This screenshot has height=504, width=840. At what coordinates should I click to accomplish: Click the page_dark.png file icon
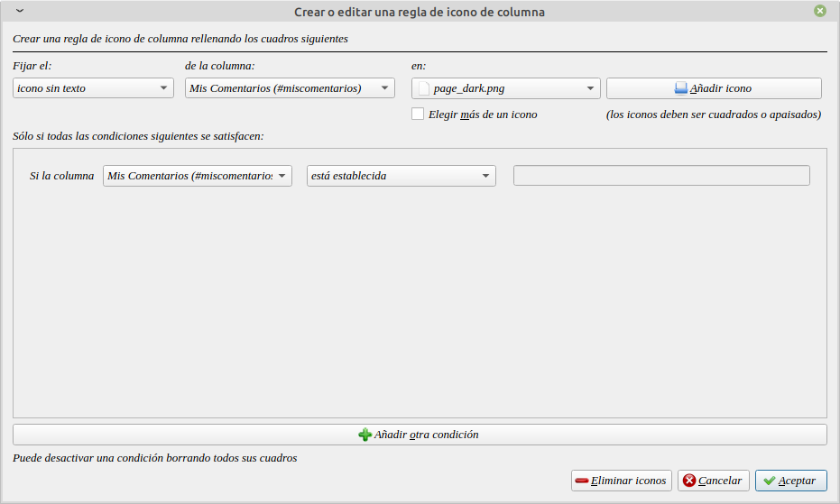click(424, 88)
